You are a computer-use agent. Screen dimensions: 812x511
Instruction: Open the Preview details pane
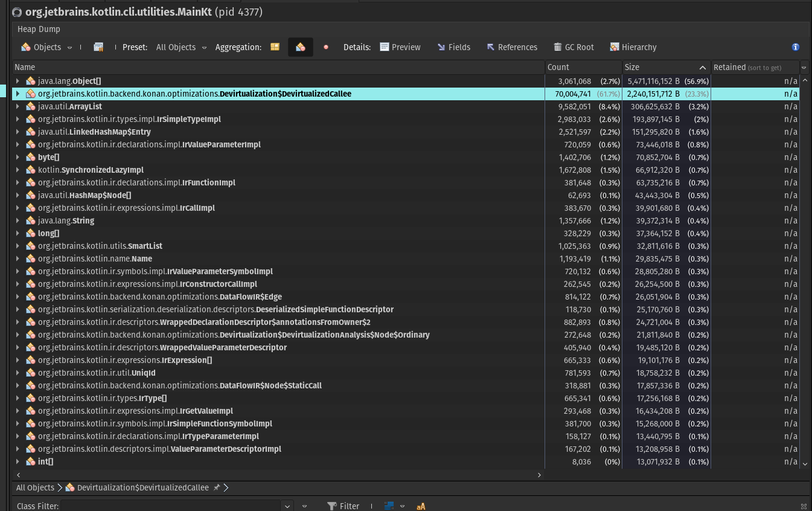point(400,47)
